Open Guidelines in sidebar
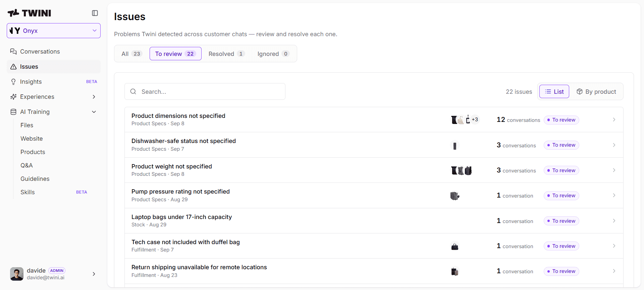The height and width of the screenshot is (290, 644). click(x=35, y=179)
